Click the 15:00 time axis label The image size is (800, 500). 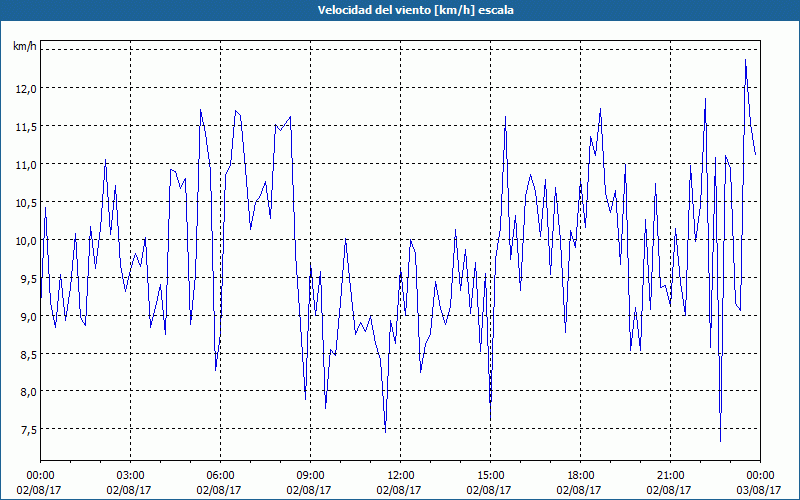[x=490, y=476]
